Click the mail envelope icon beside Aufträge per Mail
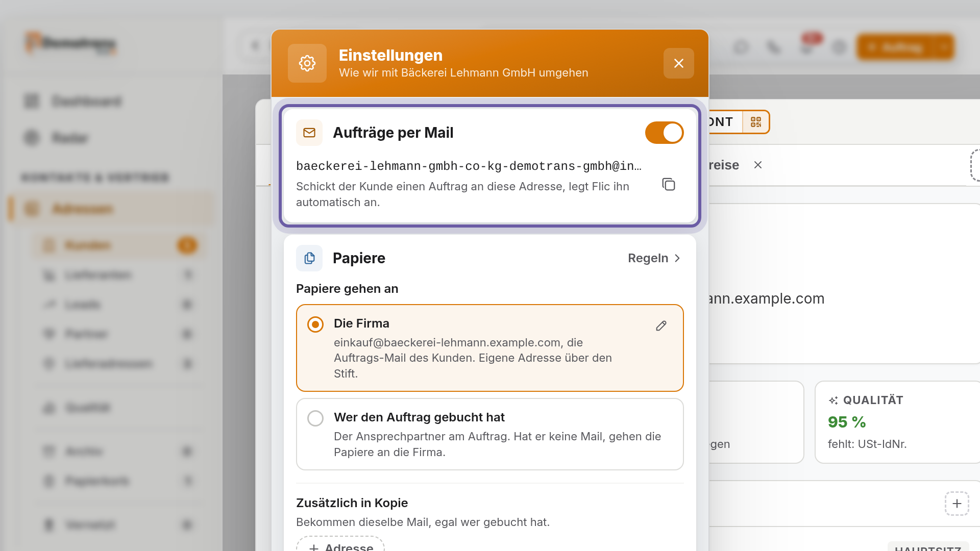Viewport: 980px width, 551px height. [309, 133]
